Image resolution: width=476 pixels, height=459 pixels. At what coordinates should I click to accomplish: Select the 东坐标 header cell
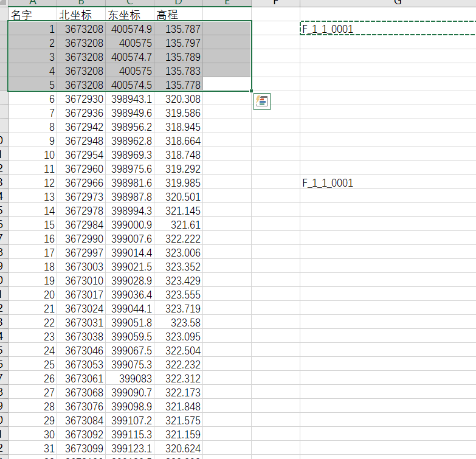click(129, 15)
